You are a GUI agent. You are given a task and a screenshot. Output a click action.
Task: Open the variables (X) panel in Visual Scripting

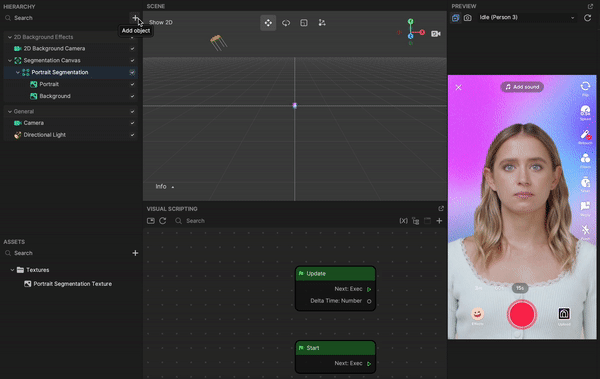click(403, 221)
